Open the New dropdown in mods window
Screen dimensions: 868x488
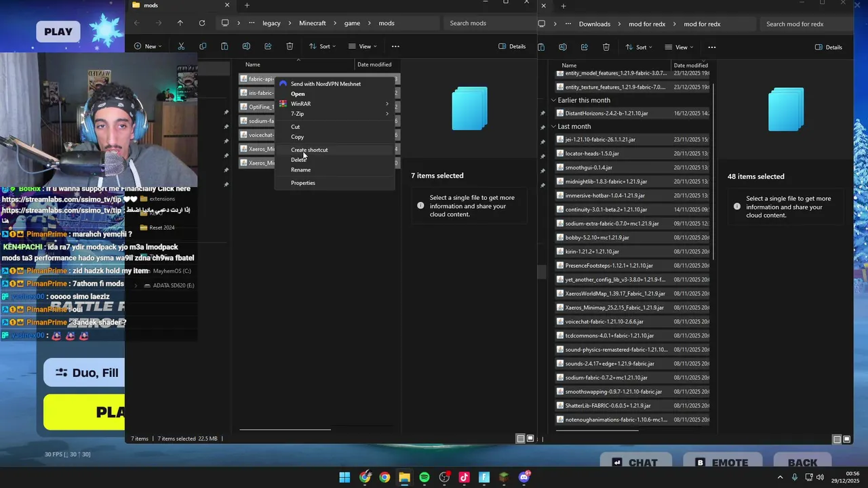(x=148, y=46)
